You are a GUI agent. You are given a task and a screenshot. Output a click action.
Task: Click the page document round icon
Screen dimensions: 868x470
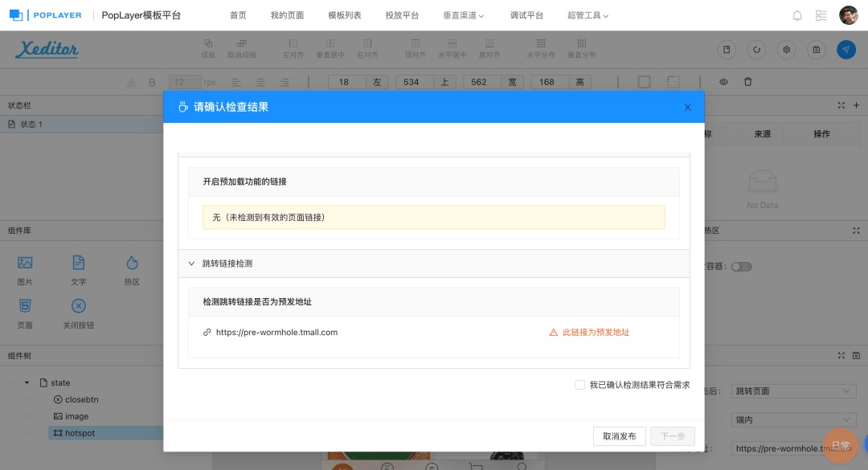(x=727, y=49)
